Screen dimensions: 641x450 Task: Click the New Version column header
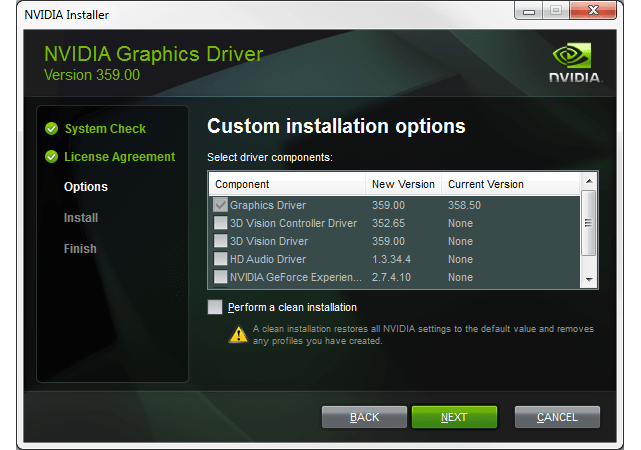[403, 184]
